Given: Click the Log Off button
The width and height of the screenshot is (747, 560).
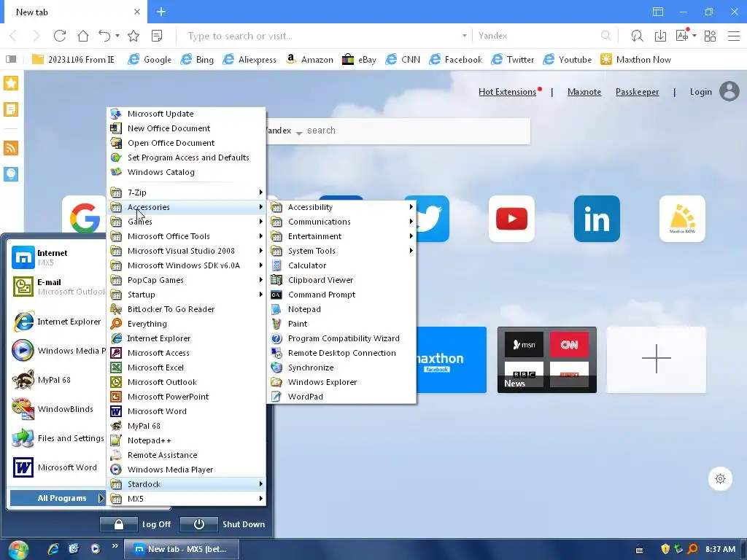Looking at the screenshot, I should 135,524.
